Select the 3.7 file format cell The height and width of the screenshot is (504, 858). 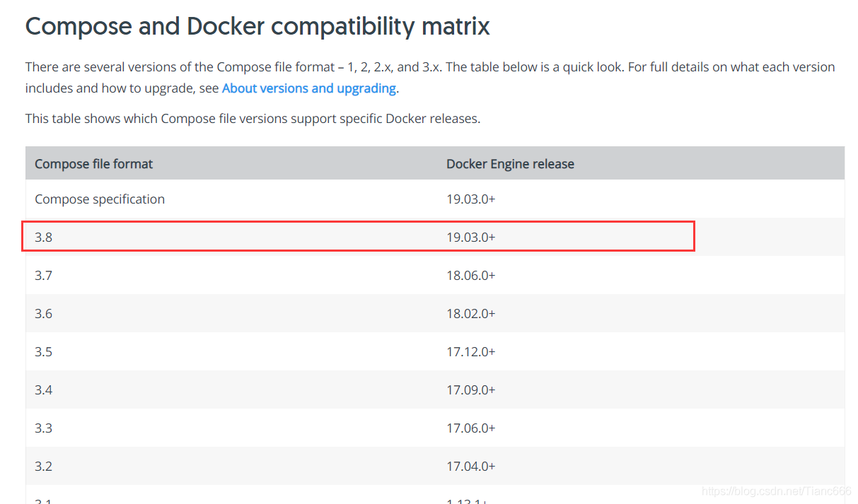click(x=44, y=275)
